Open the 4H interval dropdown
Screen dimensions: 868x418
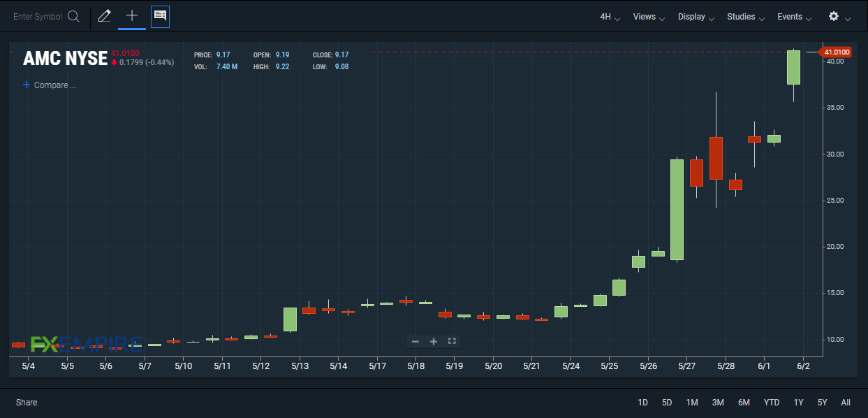pos(610,17)
